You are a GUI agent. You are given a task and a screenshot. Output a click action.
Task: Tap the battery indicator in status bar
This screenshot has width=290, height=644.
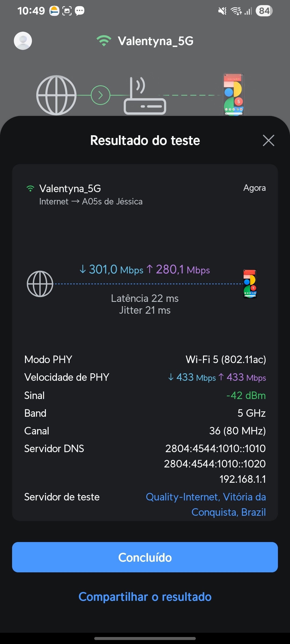(264, 11)
